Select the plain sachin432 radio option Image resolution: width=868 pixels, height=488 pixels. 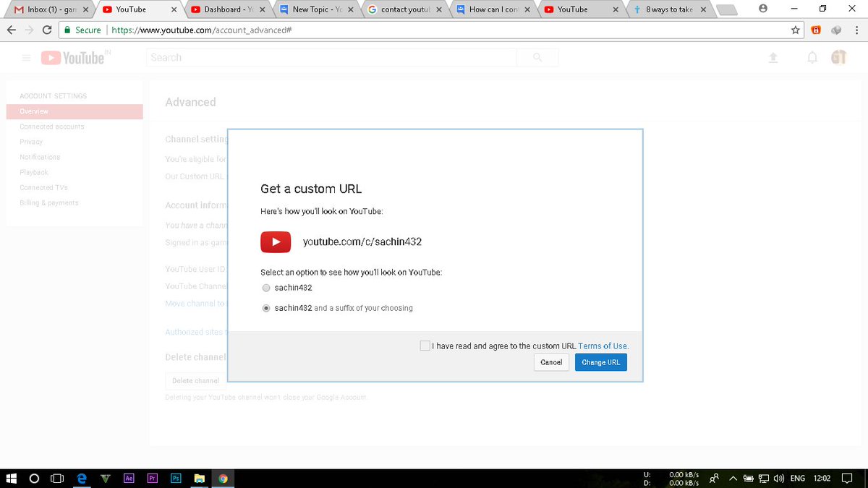coord(266,288)
